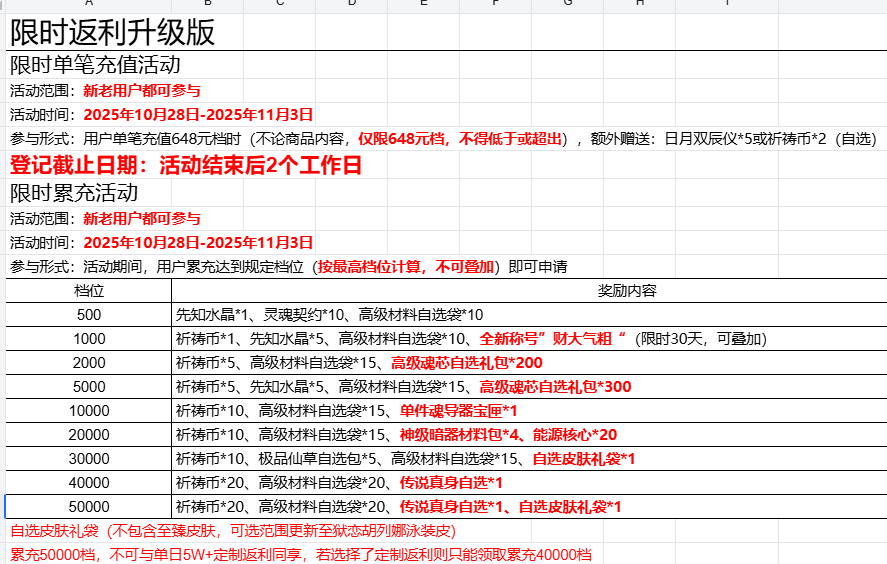Click the 2000 tier cell
Screen dimensions: 887x564
point(89,363)
